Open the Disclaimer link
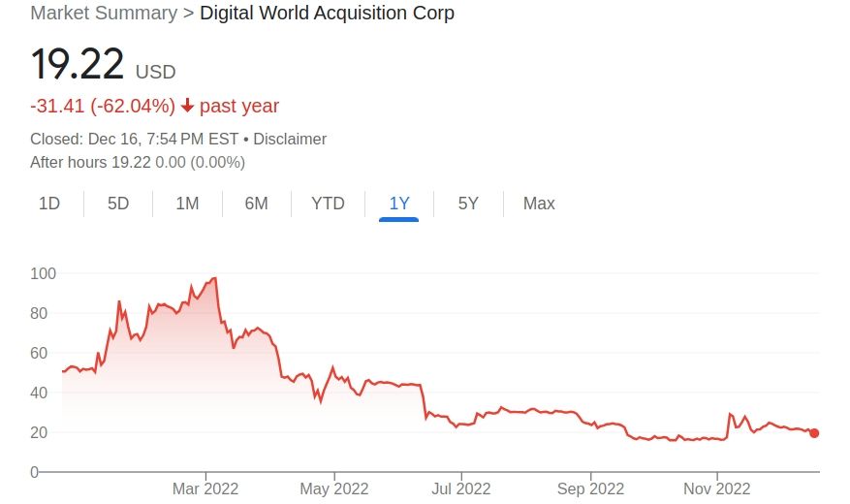Screen dimensions: 850x504 coord(290,140)
